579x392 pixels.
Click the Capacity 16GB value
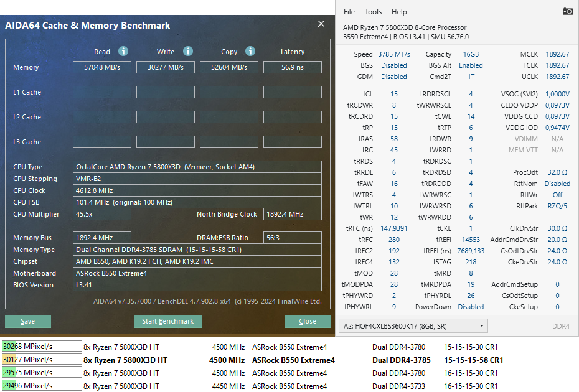471,54
